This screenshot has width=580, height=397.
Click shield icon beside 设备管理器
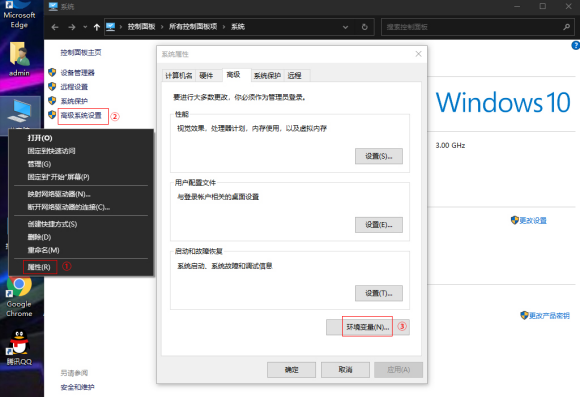pos(52,72)
